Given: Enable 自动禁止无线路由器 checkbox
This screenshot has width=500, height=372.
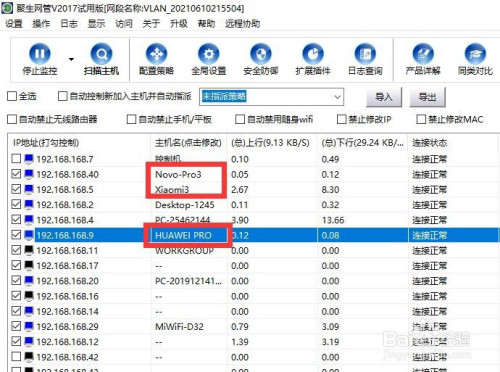Looking at the screenshot, I should [12, 119].
